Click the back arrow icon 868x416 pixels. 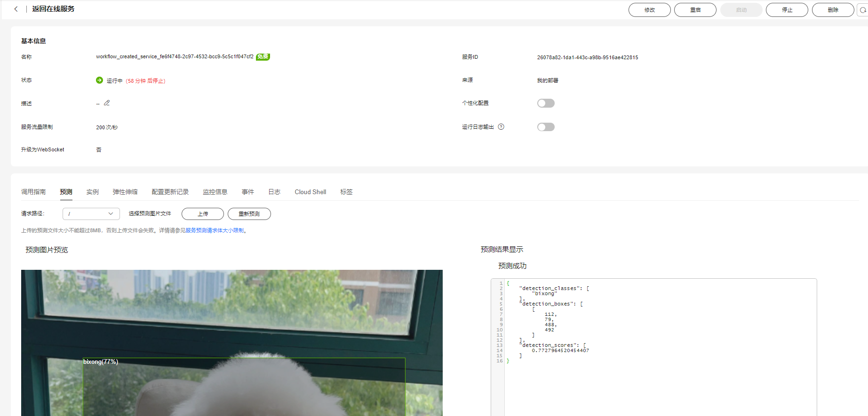[16, 9]
